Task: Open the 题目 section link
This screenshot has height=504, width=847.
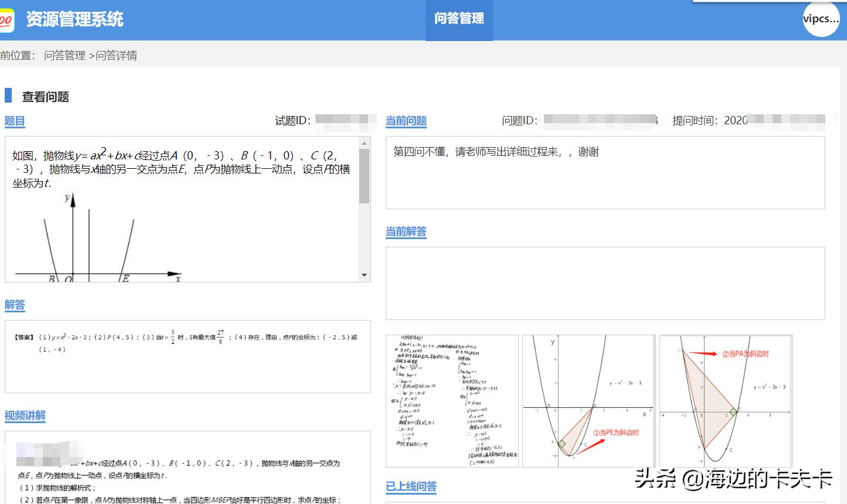Action: coord(14,121)
